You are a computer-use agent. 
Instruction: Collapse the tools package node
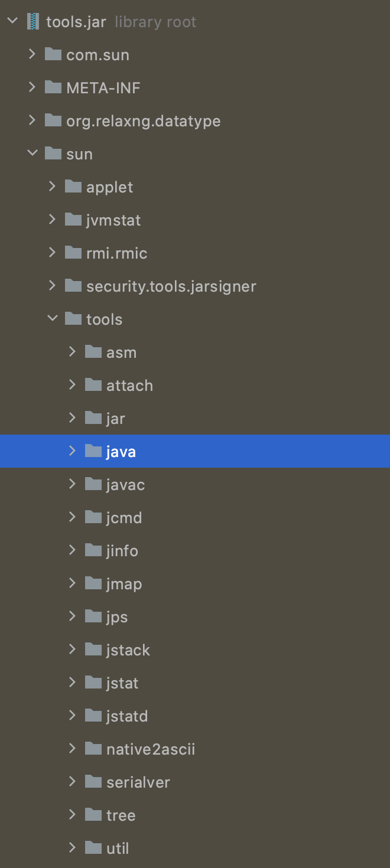click(x=53, y=319)
